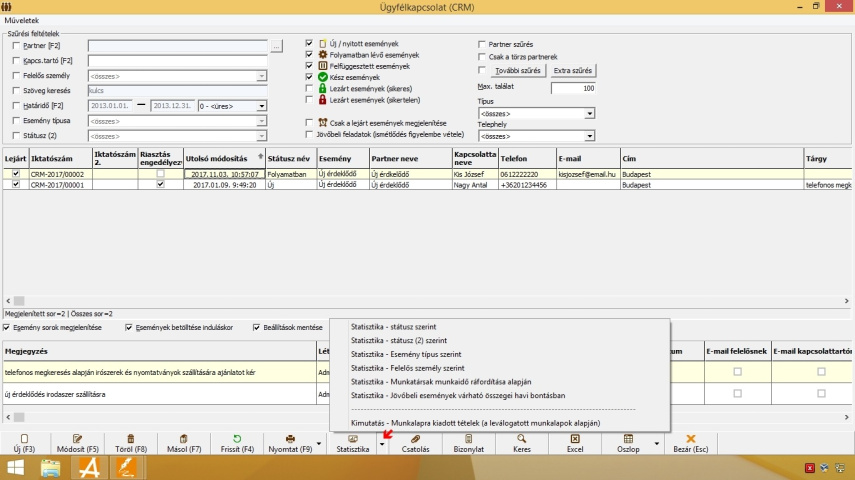
Task: Open the Nyomtat (F9) dropdown arrow
Action: pos(318,443)
